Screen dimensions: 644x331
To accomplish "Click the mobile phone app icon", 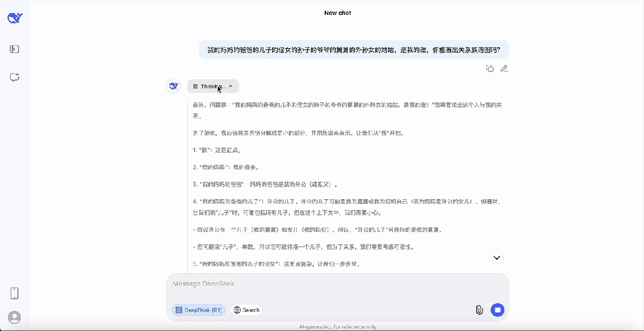I will tap(15, 293).
